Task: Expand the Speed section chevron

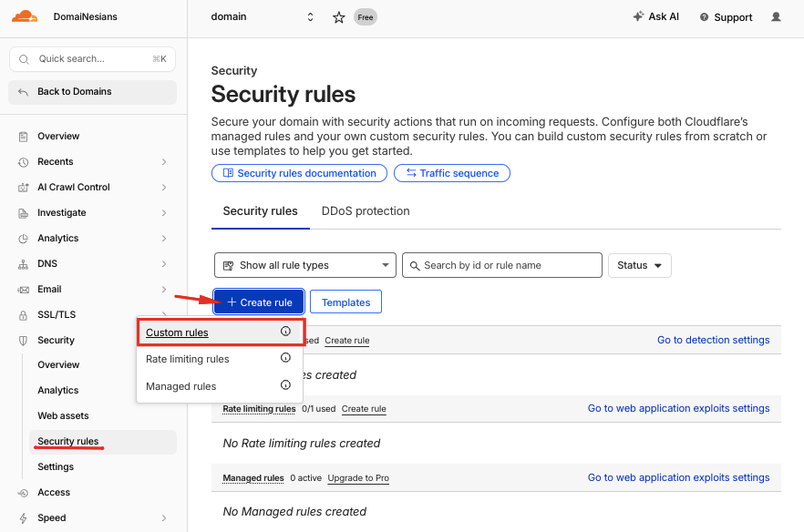Action: click(x=164, y=518)
